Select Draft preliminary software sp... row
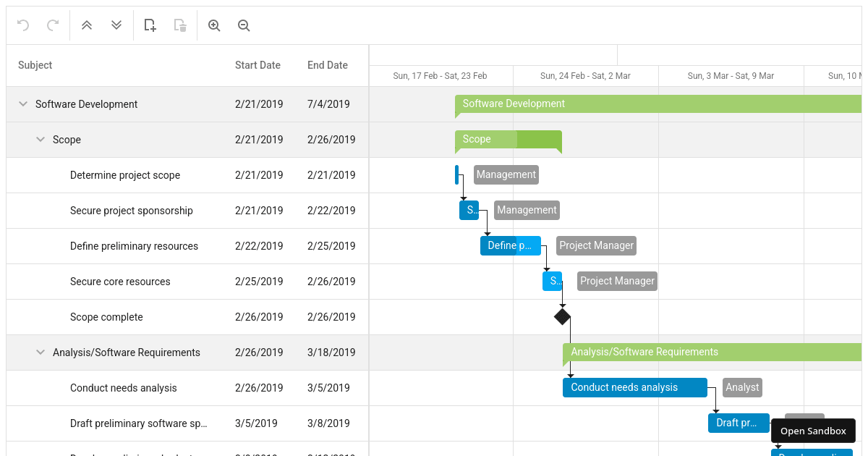Image resolution: width=868 pixels, height=456 pixels. [x=187, y=423]
